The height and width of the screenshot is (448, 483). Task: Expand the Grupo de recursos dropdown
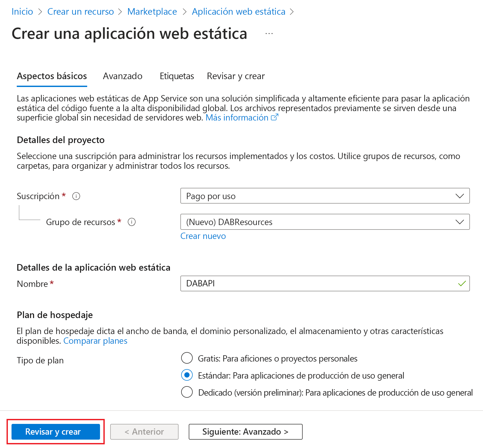point(325,222)
